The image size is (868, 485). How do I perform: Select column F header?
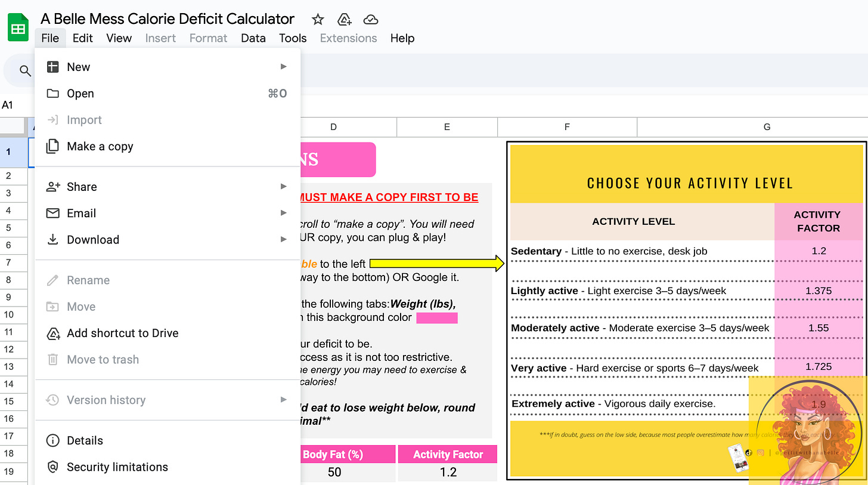(567, 126)
